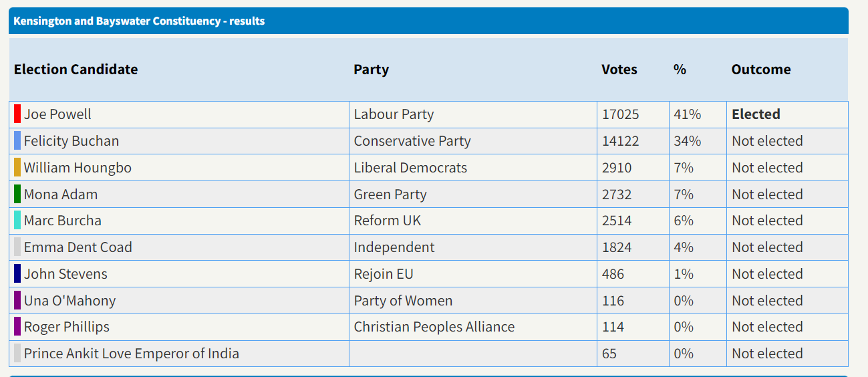This screenshot has height=377, width=868.
Task: Click the purple swatch beside Una O'Mahony
Action: 17,301
